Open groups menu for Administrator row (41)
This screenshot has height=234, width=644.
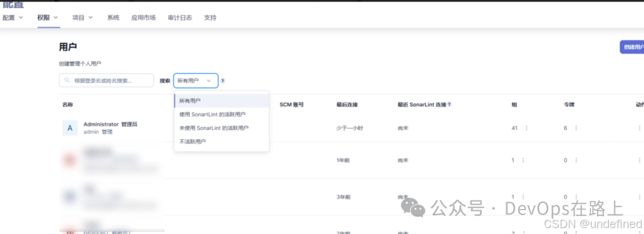[x=527, y=128]
